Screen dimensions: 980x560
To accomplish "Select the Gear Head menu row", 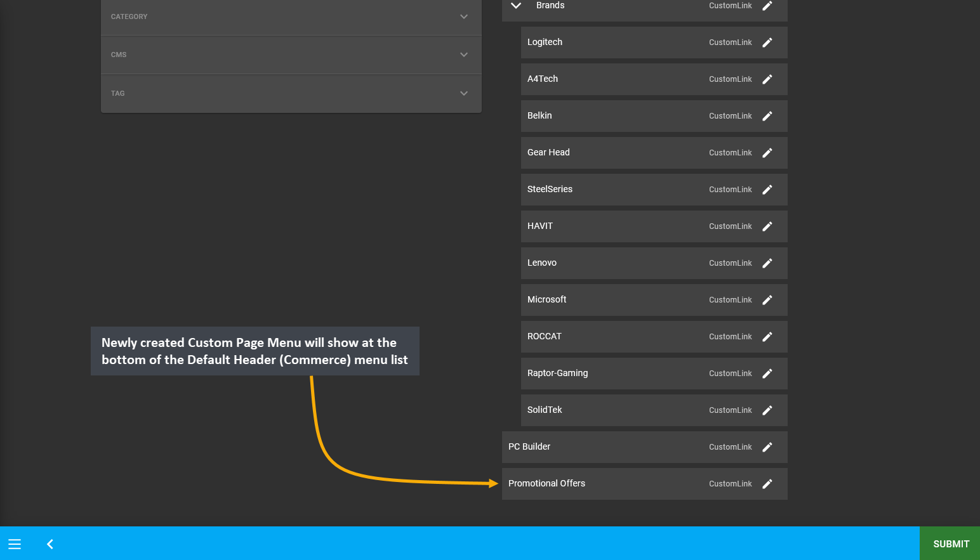I will tap(654, 153).
